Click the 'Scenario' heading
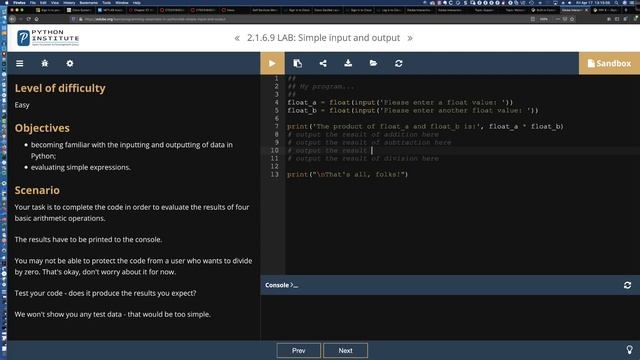Viewport: 640px width, 360px height. (x=37, y=190)
